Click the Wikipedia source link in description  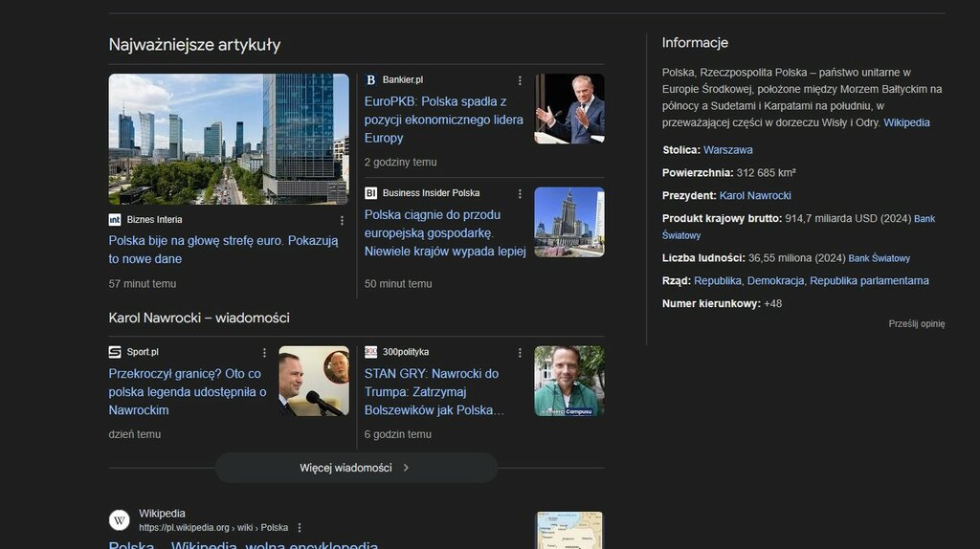[x=906, y=122]
